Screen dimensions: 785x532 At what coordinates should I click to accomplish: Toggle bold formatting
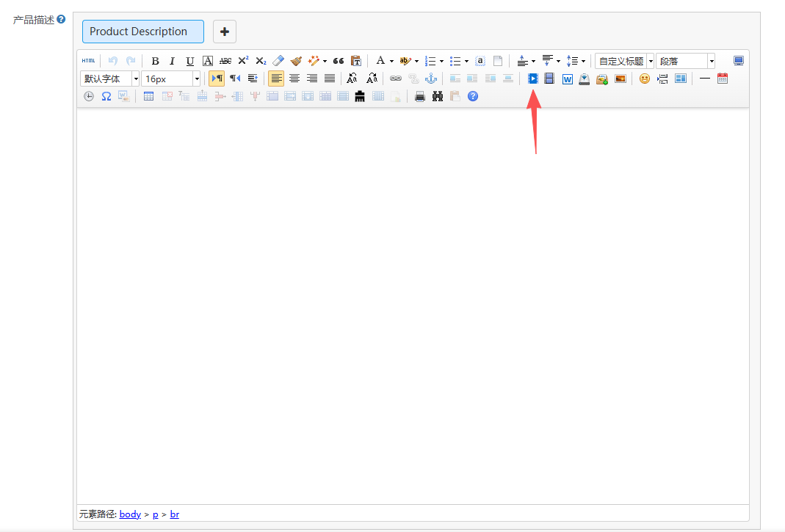click(155, 61)
